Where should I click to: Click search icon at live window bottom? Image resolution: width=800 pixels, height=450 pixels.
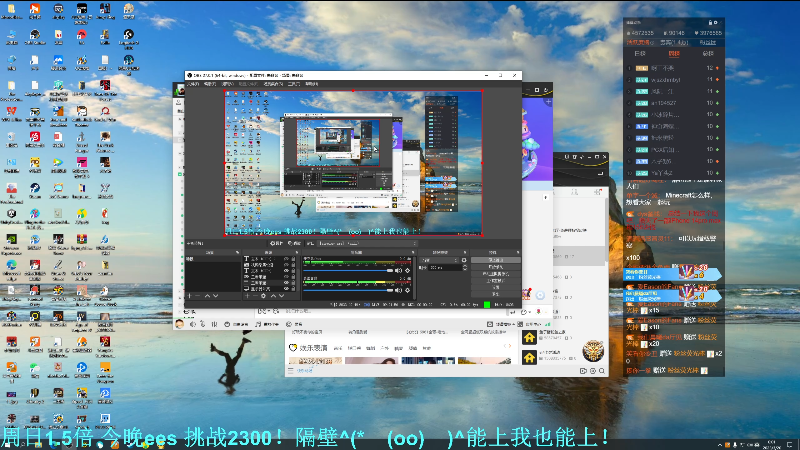click(x=602, y=371)
